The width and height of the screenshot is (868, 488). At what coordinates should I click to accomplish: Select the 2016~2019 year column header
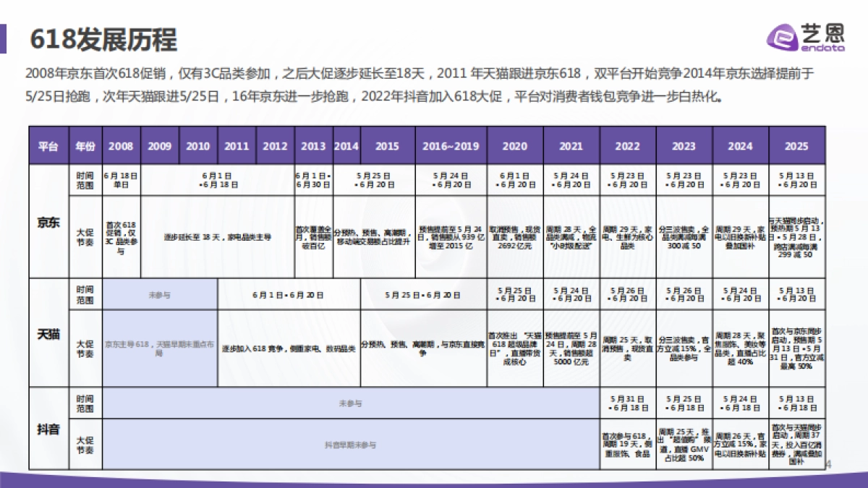452,145
